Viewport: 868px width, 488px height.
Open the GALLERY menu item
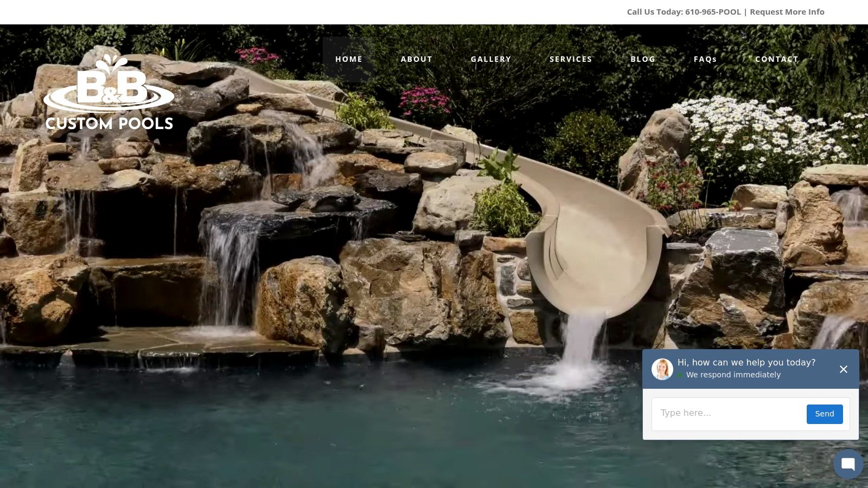490,59
